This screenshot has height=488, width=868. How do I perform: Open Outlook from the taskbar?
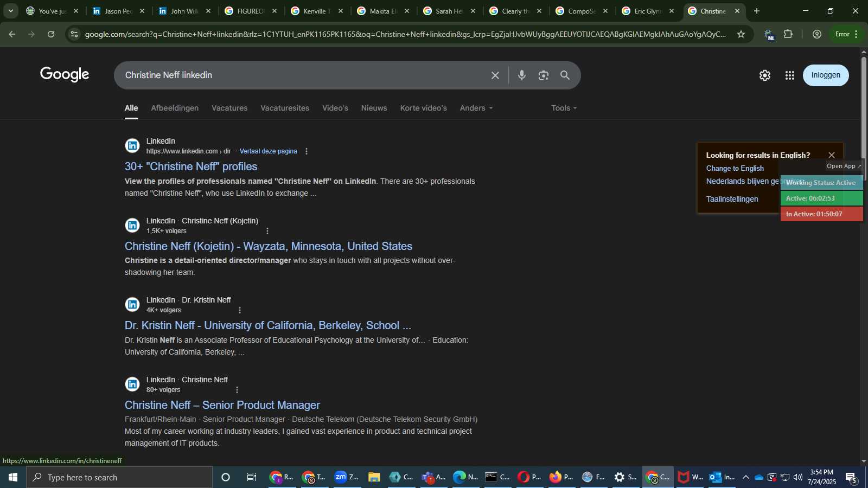coord(722,477)
